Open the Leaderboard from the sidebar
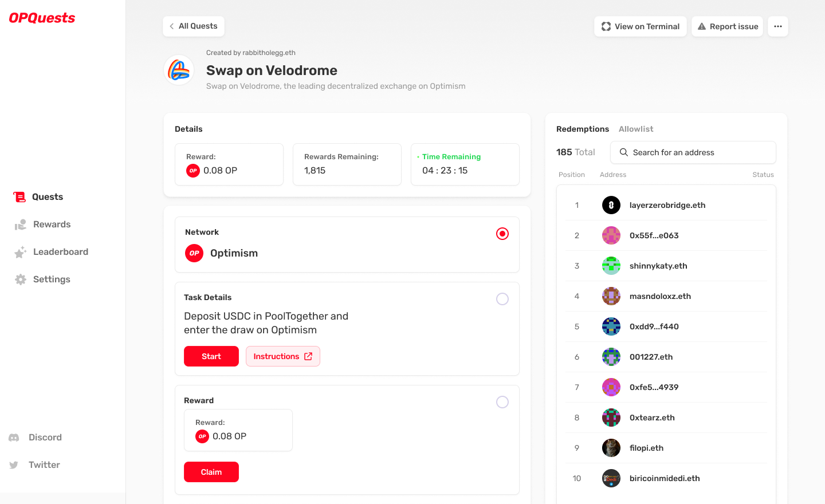The width and height of the screenshot is (825, 504). 20,251
